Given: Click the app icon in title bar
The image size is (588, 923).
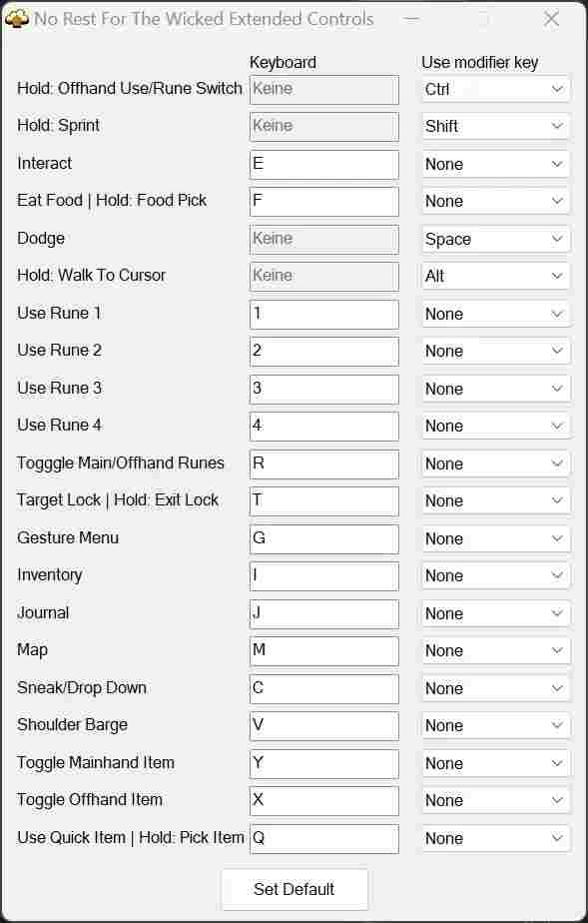Looking at the screenshot, I should coord(16,19).
